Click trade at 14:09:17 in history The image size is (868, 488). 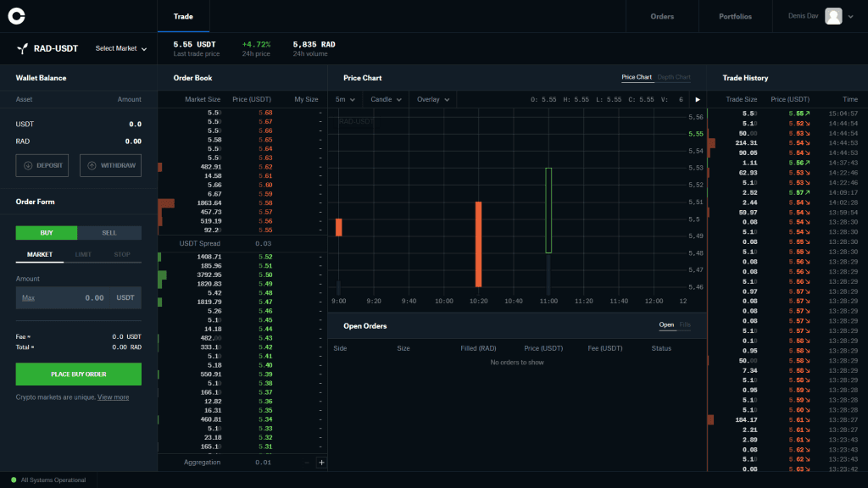tap(787, 192)
